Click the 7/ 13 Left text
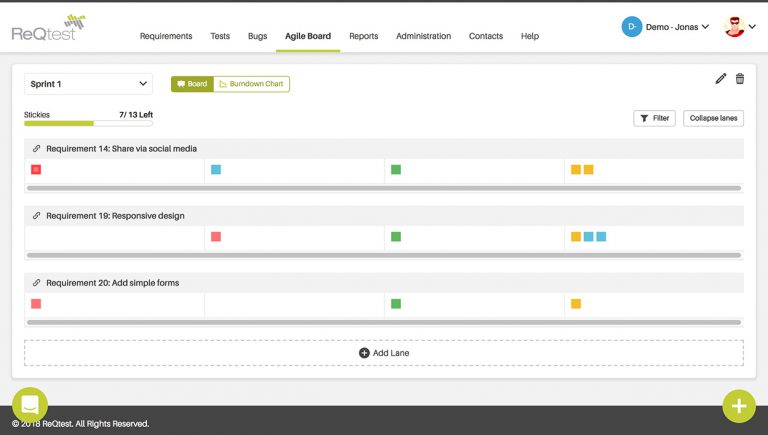The image size is (768, 435). tap(136, 115)
